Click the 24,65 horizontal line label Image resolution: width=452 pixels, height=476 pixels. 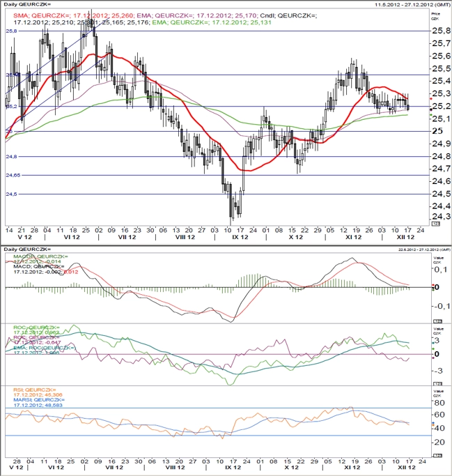point(13,175)
